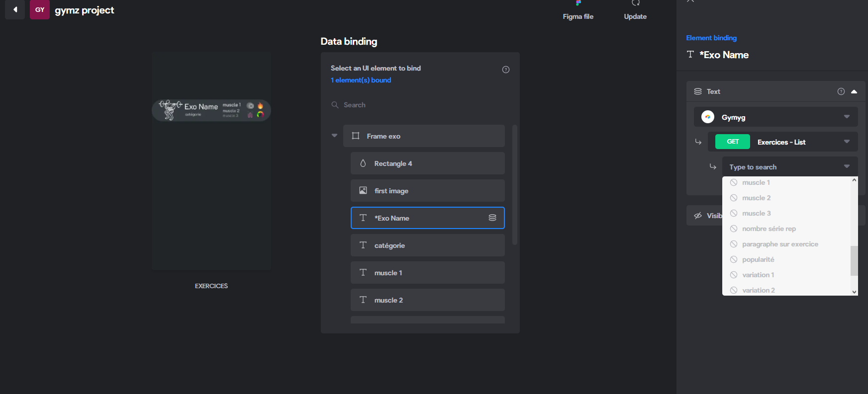Screen dimensions: 868x394
Task: Select the muscle 1 text element in tree
Action: point(428,273)
